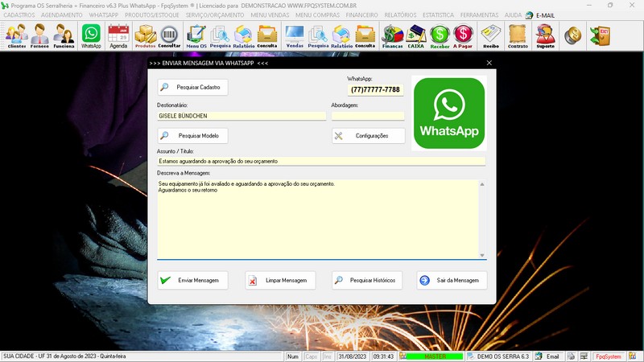Viewport: 644px width, 362px height.
Task: Open the Clientes toolbar icon
Action: click(x=17, y=36)
